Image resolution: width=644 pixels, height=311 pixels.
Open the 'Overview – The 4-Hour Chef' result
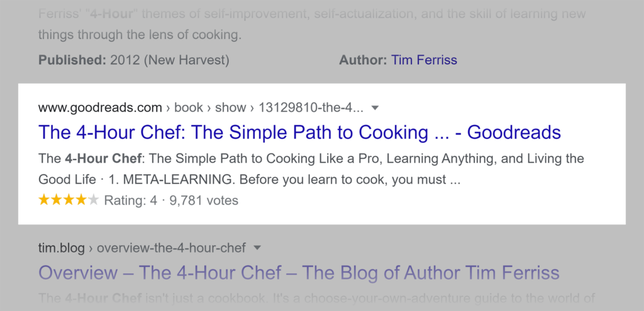coord(299,273)
